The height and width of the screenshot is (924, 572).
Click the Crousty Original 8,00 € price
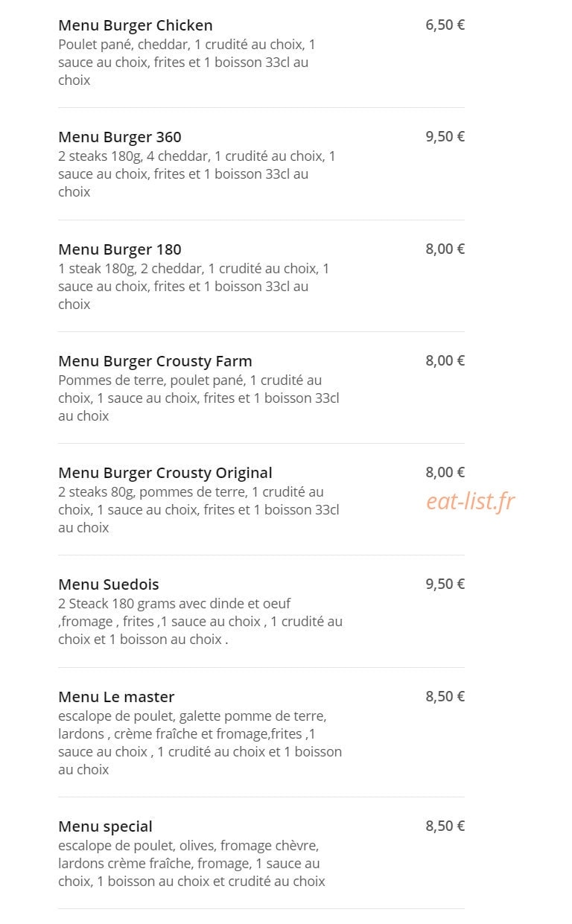(x=445, y=472)
